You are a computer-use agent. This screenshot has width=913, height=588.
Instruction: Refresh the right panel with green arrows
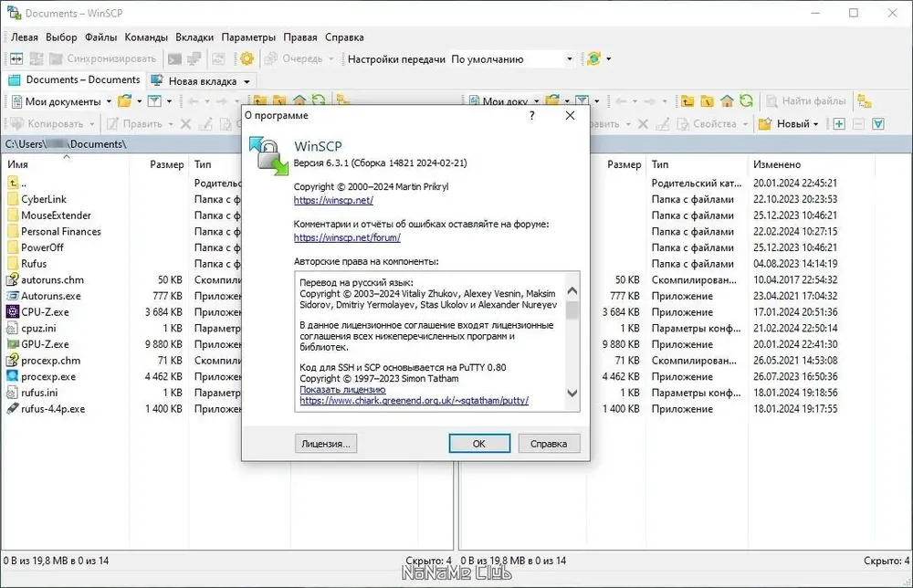(x=746, y=101)
